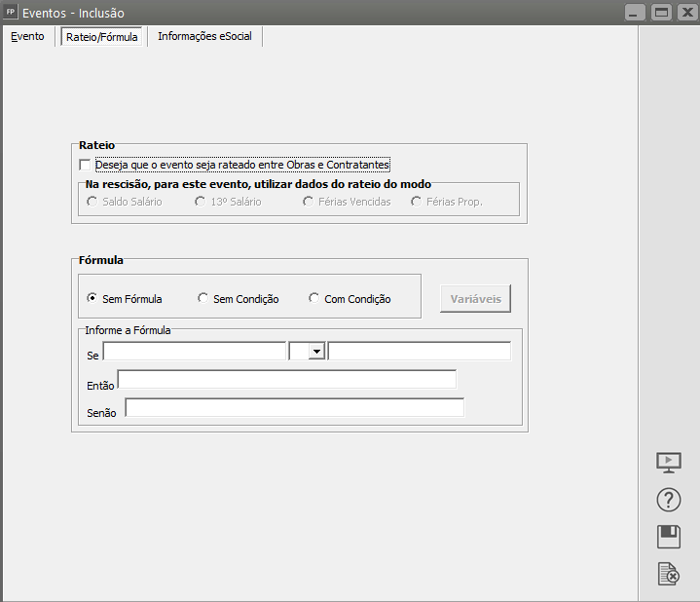Enable rateio entre Obras e Contratantes checkbox
Screen dimensions: 700x602
click(85, 165)
